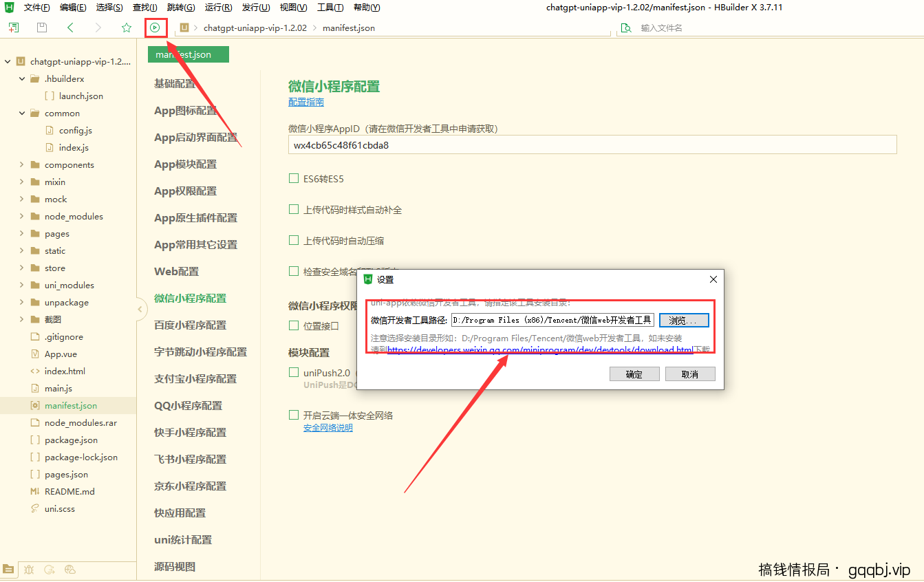Open file search beside the filename box
The image size is (924, 582).
626,28
